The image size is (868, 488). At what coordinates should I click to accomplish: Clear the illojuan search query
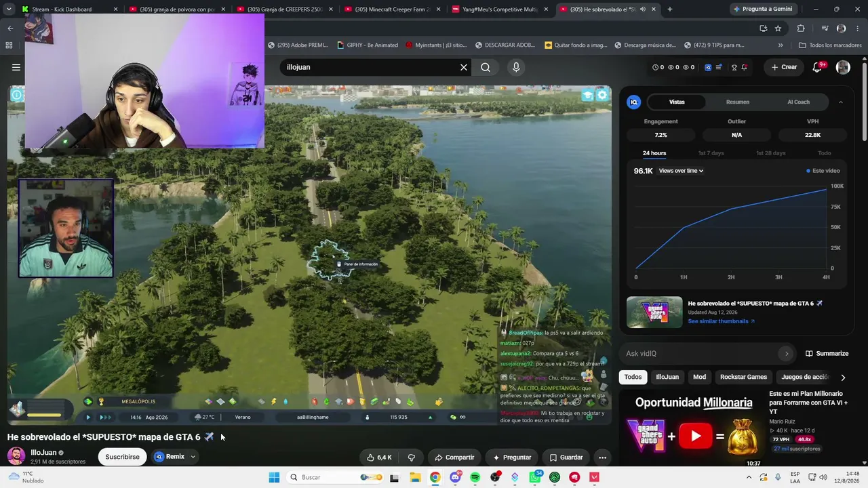pyautogui.click(x=464, y=67)
